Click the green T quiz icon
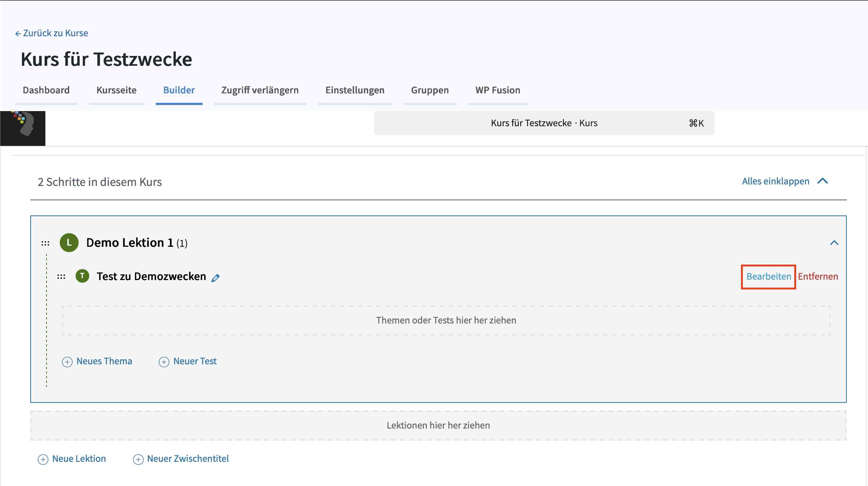The width and height of the screenshot is (868, 486). click(82, 276)
